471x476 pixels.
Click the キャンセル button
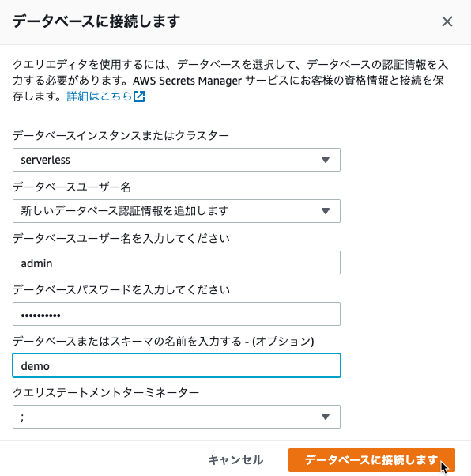click(x=236, y=460)
